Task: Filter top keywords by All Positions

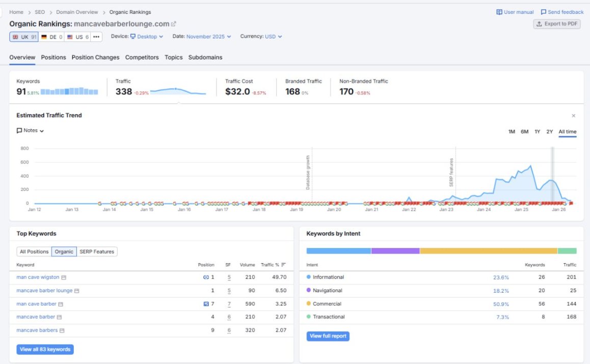Action: 34,251
